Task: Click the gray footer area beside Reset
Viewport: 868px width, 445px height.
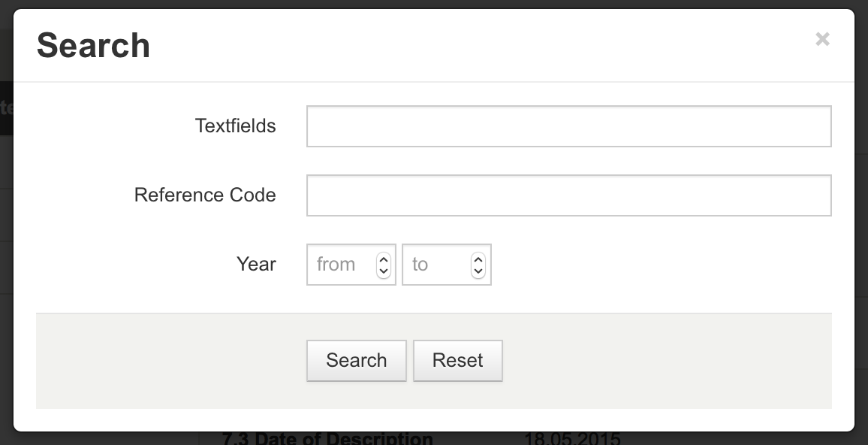Action: point(661,361)
